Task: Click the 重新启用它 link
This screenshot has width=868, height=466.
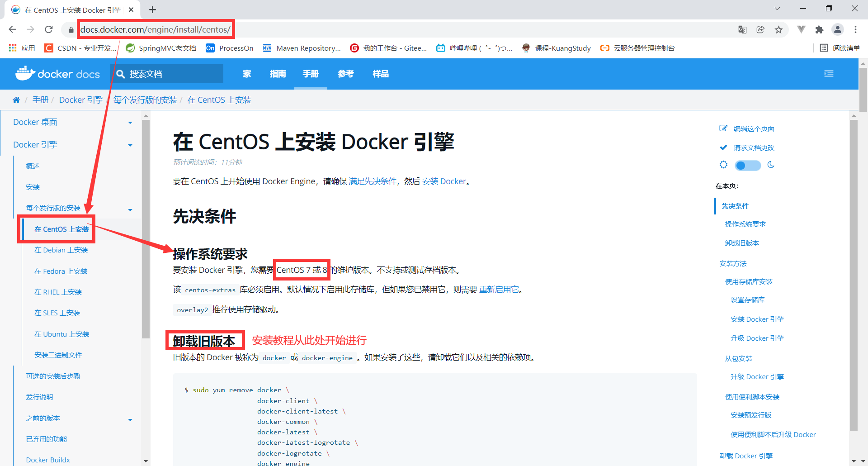Action: [500, 289]
